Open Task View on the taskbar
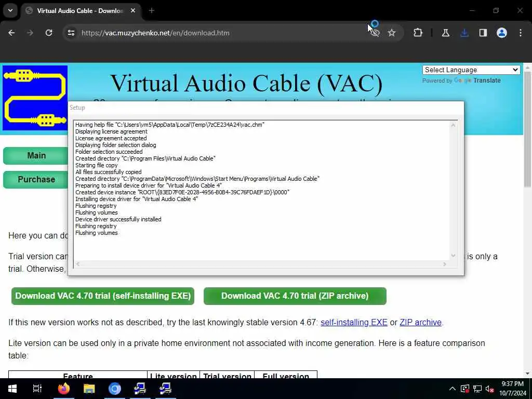This screenshot has height=399, width=532. [x=37, y=389]
